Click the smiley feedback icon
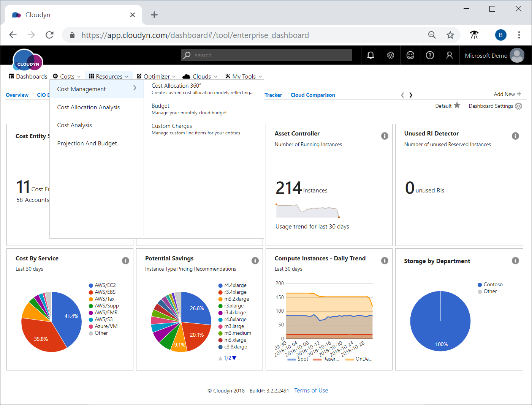532x405 pixels. [x=410, y=55]
